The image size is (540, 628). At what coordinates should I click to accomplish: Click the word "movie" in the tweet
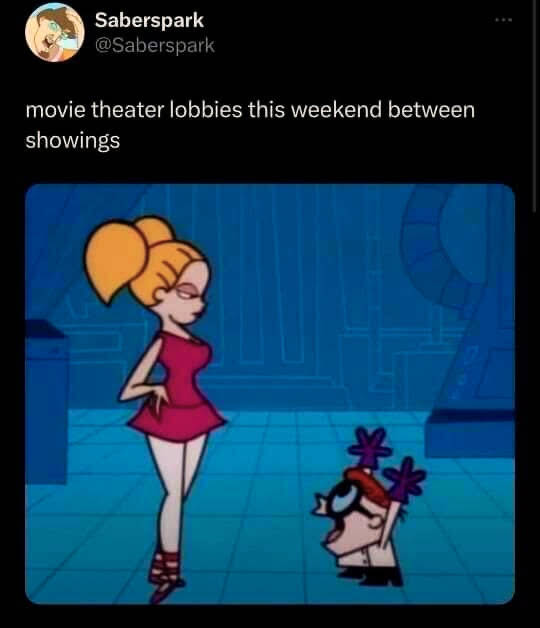55,110
